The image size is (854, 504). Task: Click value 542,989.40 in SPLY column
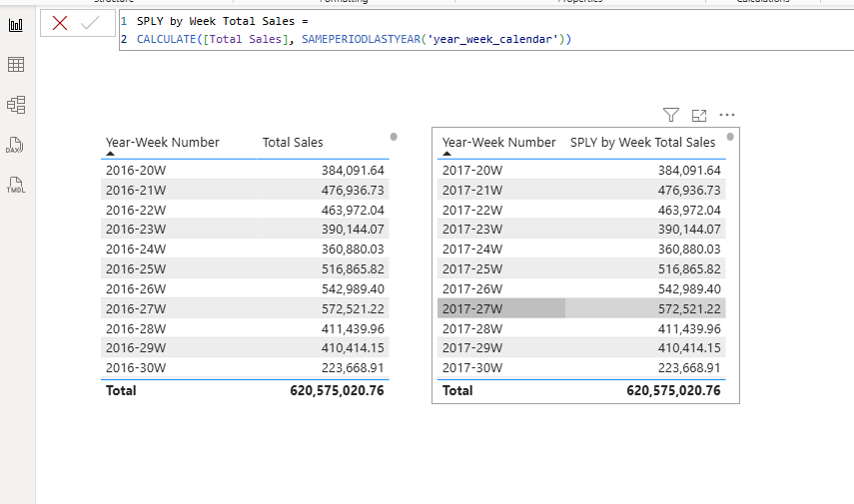point(689,288)
